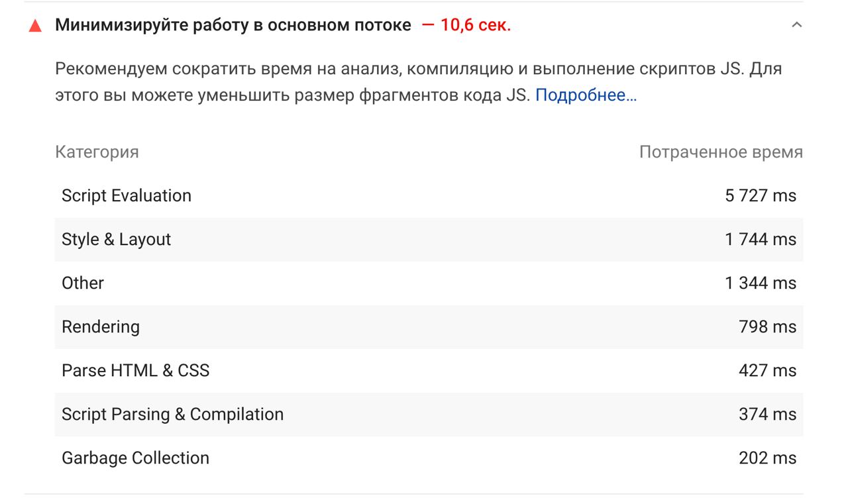Screen dimensions: 848x504
Task: Select the Parse HTML & CSS row
Action: point(429,371)
